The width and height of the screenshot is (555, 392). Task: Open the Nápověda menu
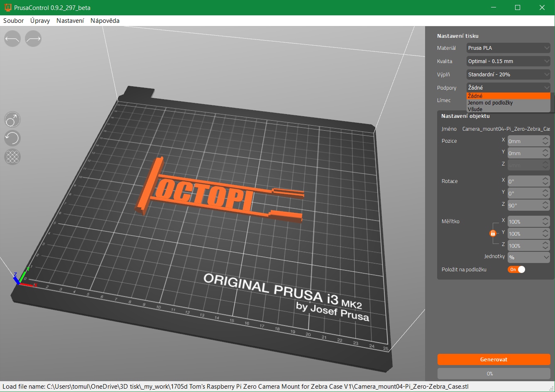(105, 21)
